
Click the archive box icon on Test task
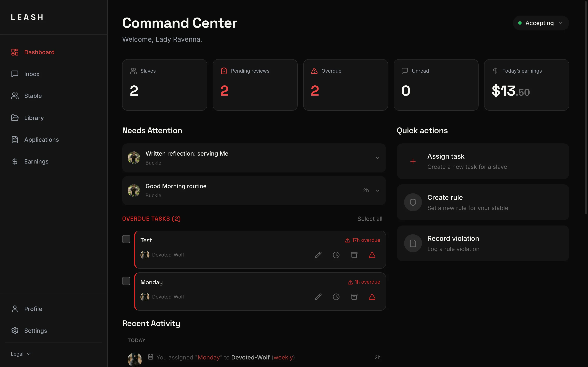tap(354, 255)
